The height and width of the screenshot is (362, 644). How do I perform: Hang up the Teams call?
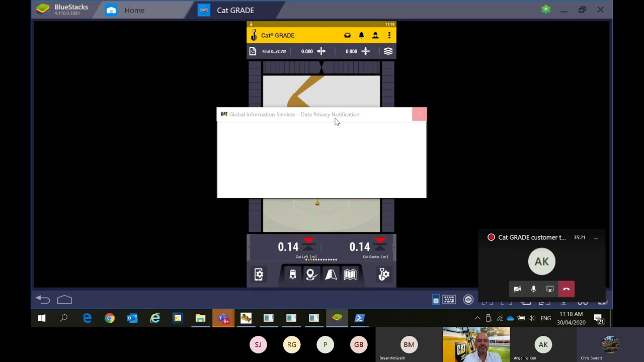(x=567, y=289)
